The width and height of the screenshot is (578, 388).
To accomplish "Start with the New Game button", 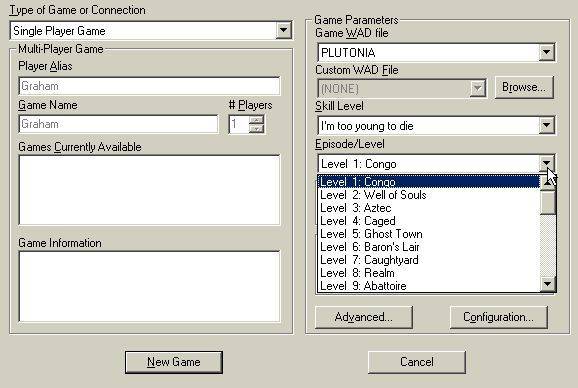I will [174, 362].
